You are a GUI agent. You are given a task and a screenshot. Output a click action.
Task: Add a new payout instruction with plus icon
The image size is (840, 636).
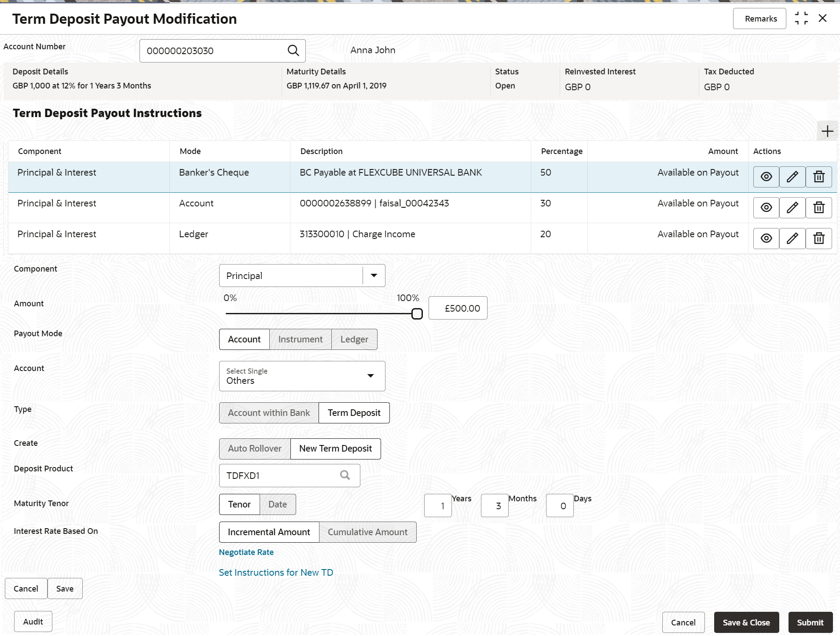(x=827, y=131)
